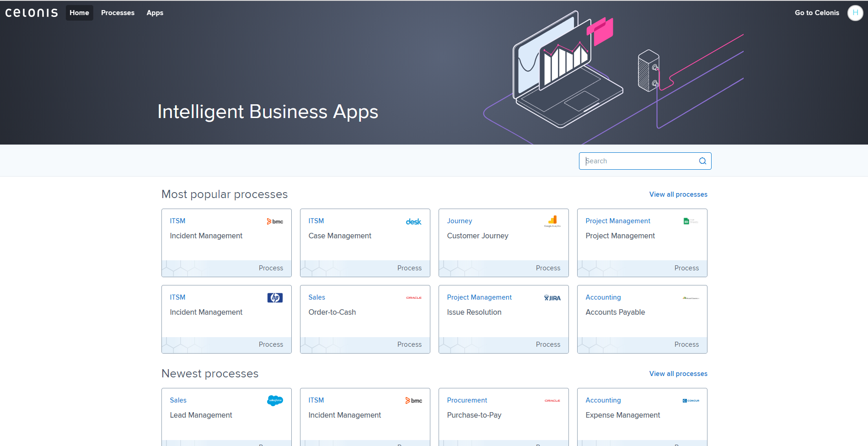Screen dimensions: 868x446
Task: Click the logo on Accounts Payable card
Action: coord(691,298)
